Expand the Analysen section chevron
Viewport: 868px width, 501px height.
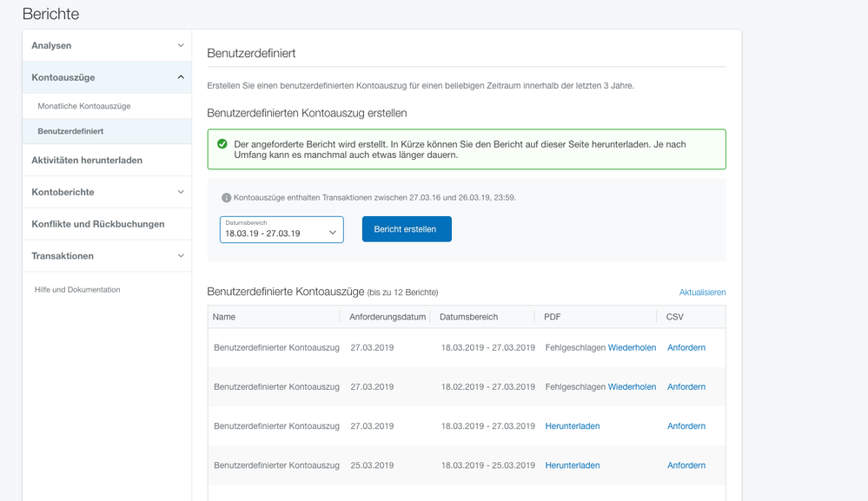pos(181,45)
